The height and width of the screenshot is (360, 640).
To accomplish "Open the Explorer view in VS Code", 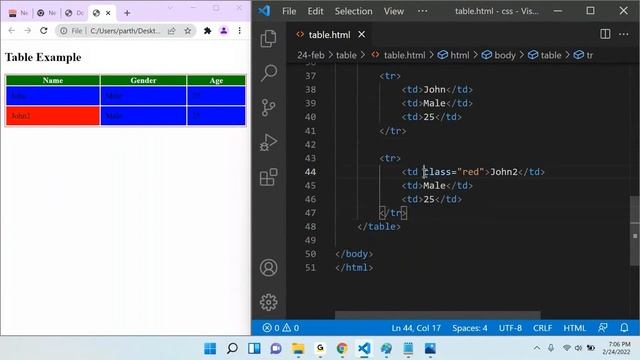I will tap(268, 39).
